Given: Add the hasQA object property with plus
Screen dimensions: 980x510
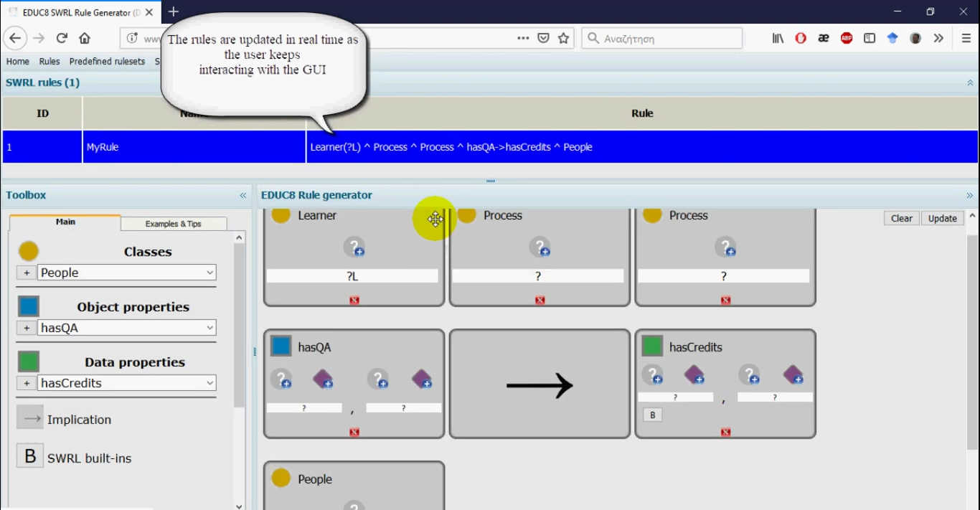Looking at the screenshot, I should (27, 328).
